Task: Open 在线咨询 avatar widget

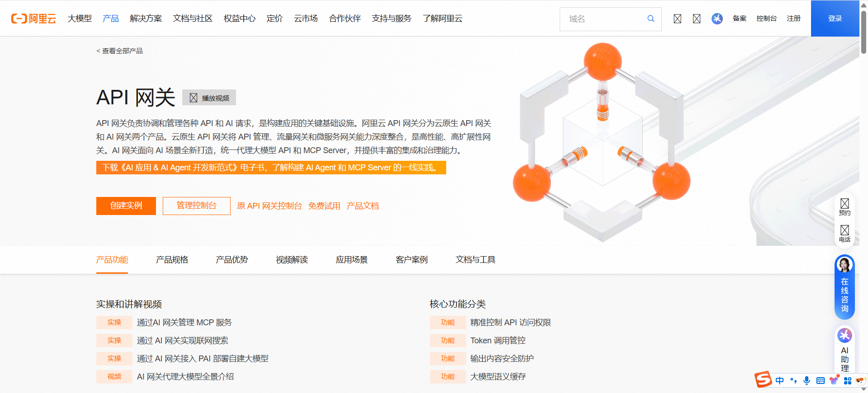Action: 844,286
